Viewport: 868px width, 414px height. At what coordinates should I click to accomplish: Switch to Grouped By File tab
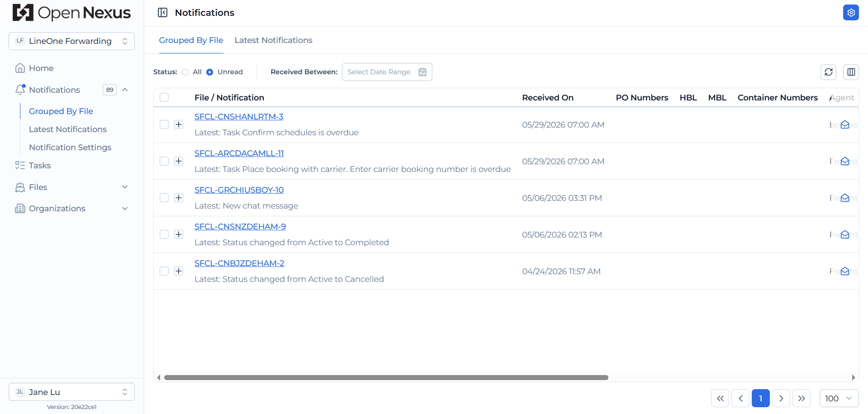[191, 40]
